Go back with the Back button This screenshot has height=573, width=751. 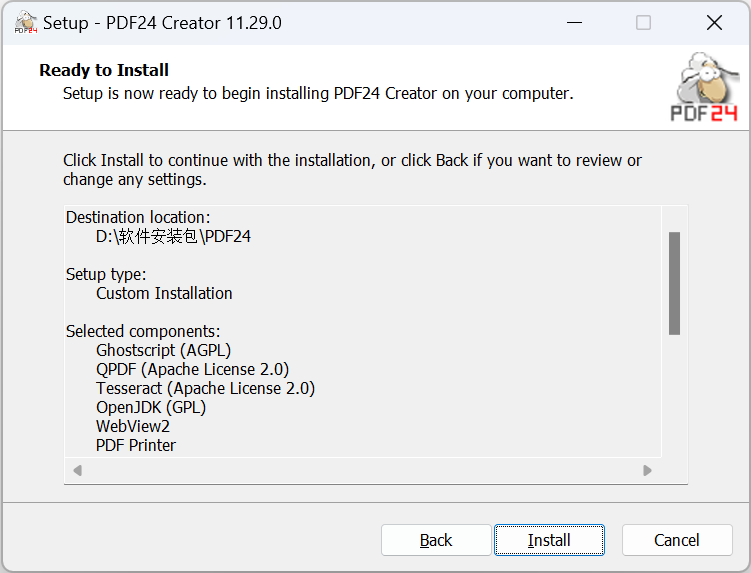436,540
